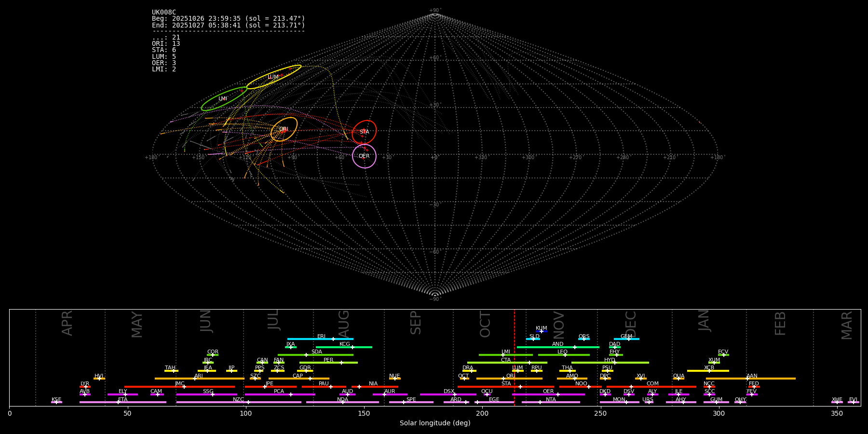Click the orange AAN shower bar
Viewport: 868px width, 434px height.
(x=751, y=379)
